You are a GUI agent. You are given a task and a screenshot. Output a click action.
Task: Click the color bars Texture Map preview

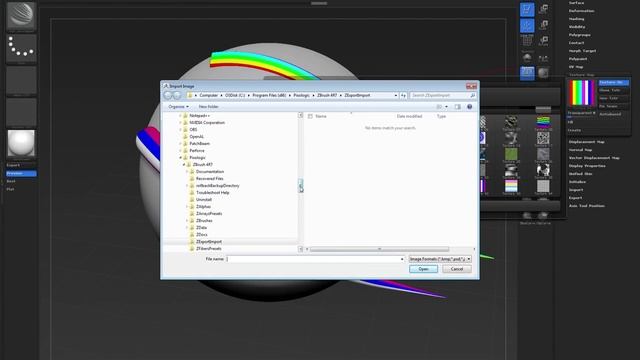pos(582,93)
